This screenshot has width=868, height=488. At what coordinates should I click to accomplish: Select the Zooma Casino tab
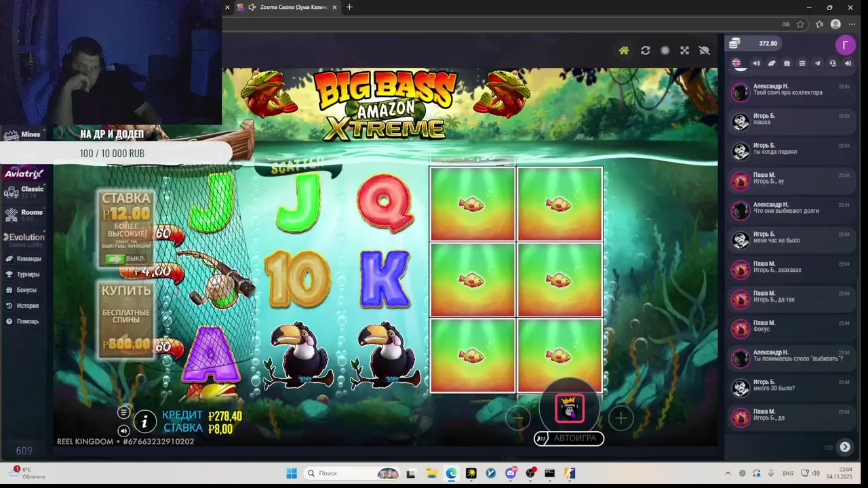tap(287, 7)
